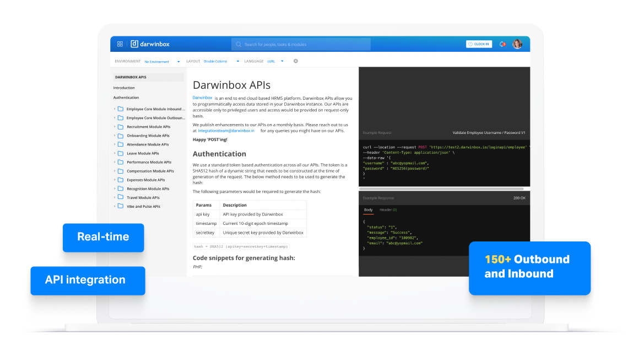Click the Recruitment Module APIs folder icon
The height and width of the screenshot is (355, 644).
(121, 127)
